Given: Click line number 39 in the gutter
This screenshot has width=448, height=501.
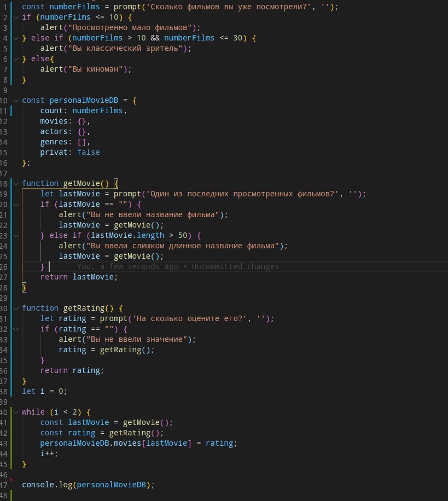Looking at the screenshot, I should click(3, 402).
